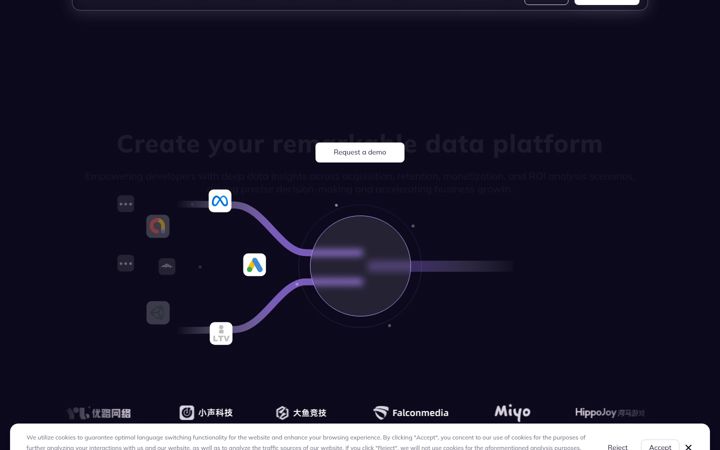
Task: Click the Request a demo button
Action: [360, 152]
